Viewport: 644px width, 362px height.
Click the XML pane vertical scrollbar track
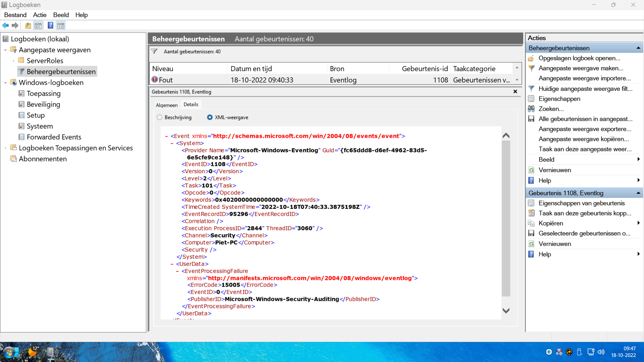(x=506, y=218)
